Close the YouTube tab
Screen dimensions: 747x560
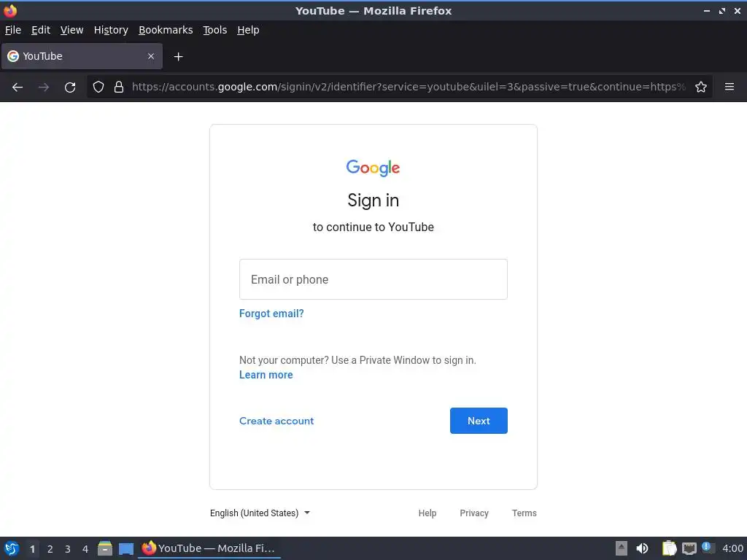[x=151, y=56]
